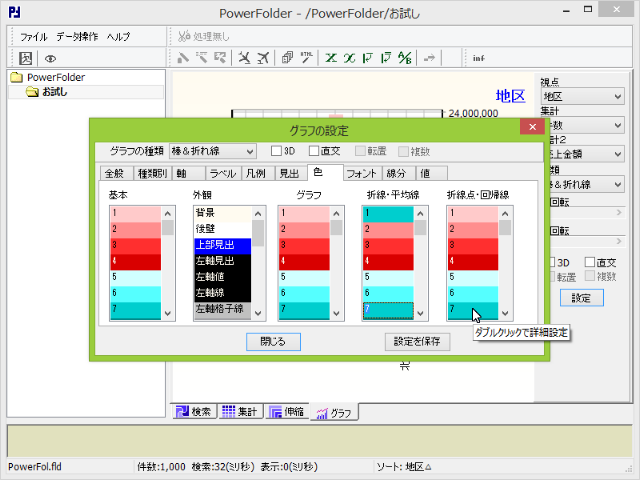This screenshot has height=480, width=640.
Task: Click the airplane takeoff icon in toolbar
Action: [263, 58]
